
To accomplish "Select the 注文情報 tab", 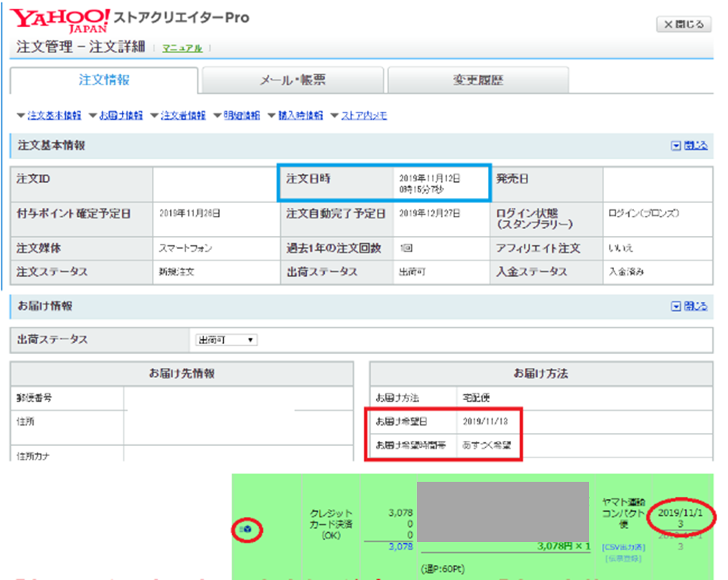I will (x=104, y=80).
